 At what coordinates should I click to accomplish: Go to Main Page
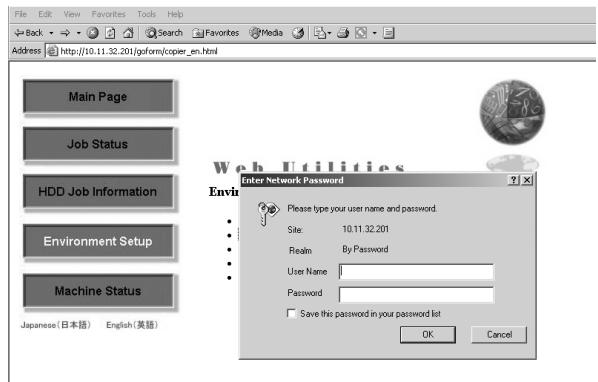[98, 96]
